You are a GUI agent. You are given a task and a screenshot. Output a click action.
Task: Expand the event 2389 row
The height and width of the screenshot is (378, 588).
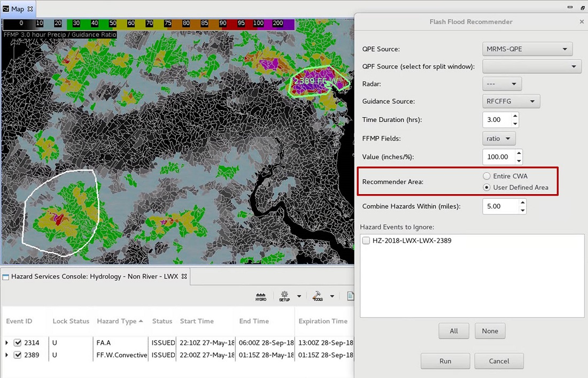7,355
